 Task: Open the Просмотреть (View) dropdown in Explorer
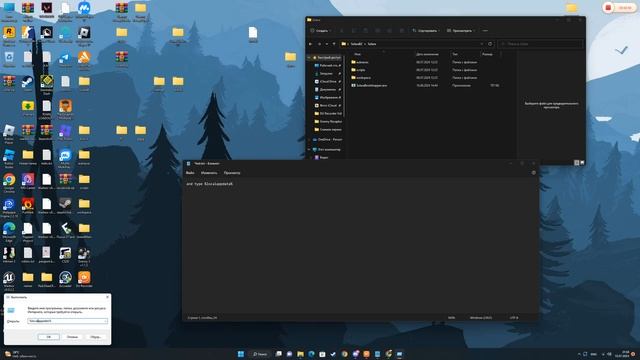coord(461,31)
